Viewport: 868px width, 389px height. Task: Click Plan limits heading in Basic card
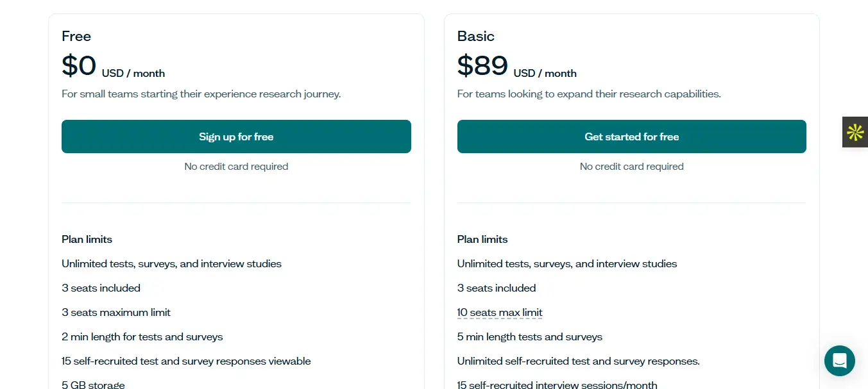(x=482, y=240)
